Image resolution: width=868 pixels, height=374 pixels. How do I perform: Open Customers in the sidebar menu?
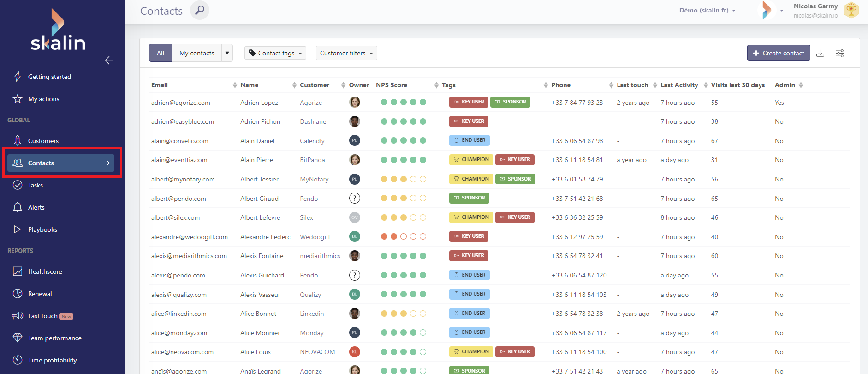[x=43, y=141]
